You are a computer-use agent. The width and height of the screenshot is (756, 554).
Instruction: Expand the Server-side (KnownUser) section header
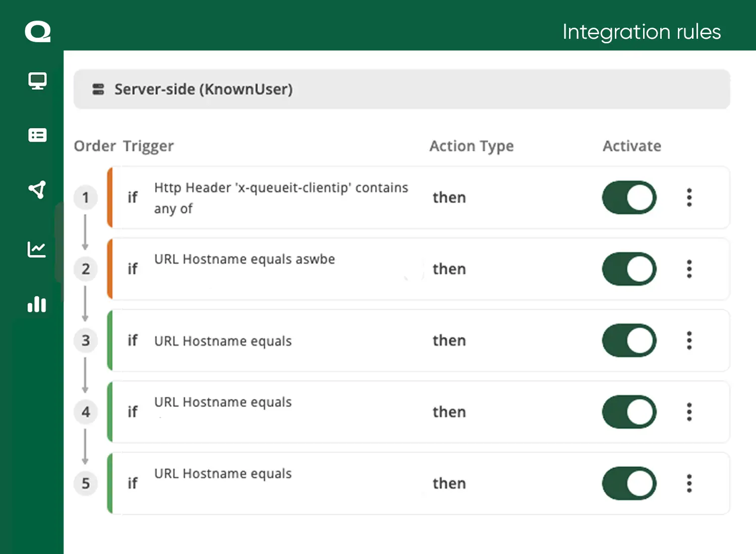click(x=402, y=89)
